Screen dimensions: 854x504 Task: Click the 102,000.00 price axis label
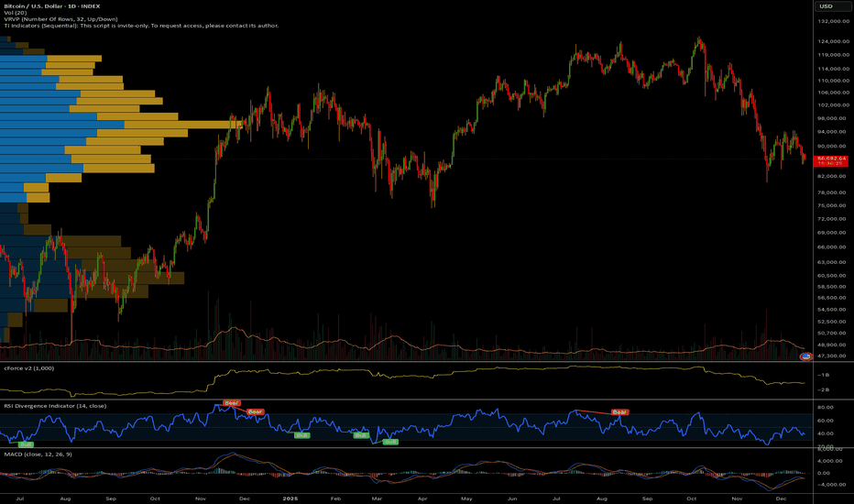point(833,104)
